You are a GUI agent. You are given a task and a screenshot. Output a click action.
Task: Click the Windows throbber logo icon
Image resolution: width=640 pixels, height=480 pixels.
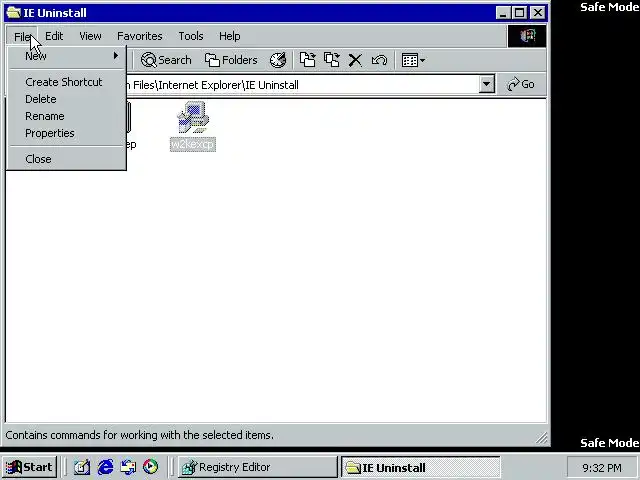527,36
